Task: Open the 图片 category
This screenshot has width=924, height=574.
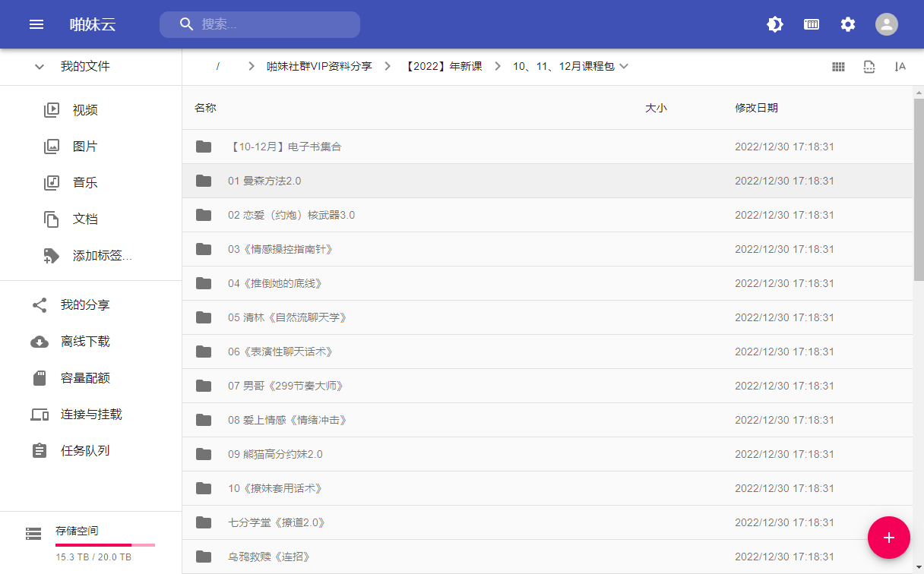Action: pos(85,147)
